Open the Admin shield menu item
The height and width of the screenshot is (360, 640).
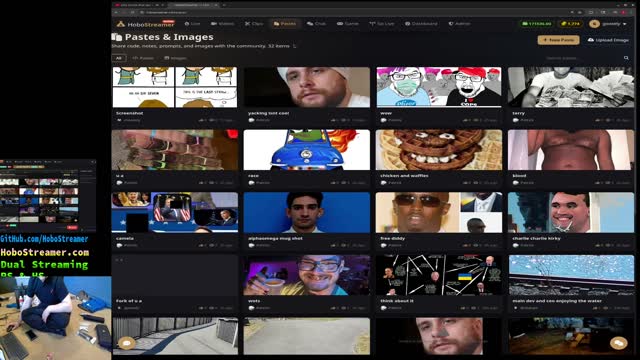pyautogui.click(x=460, y=24)
